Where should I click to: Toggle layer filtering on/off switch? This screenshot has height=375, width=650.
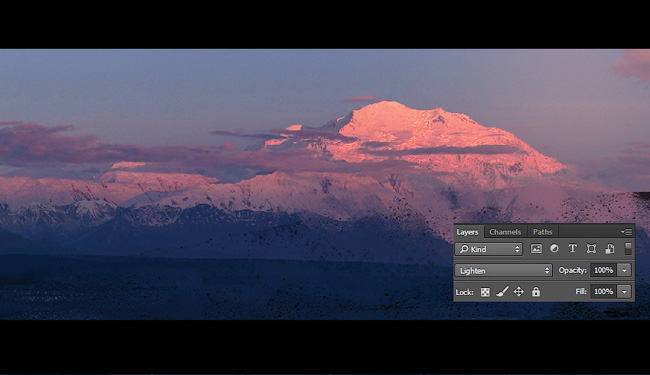pos(628,249)
